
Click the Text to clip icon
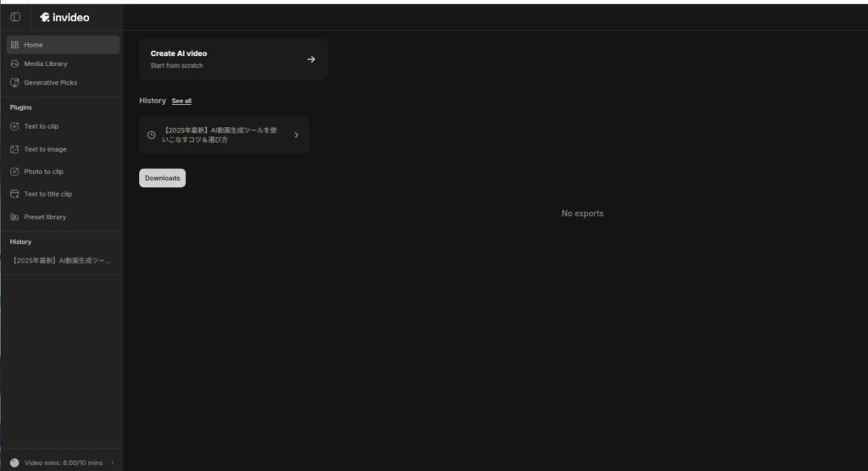coord(14,126)
